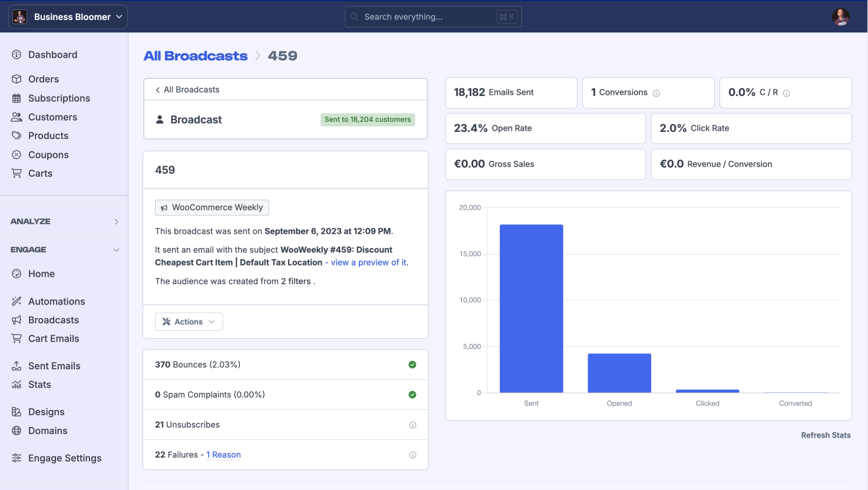
Task: Open the Stats chart icon
Action: (x=16, y=385)
